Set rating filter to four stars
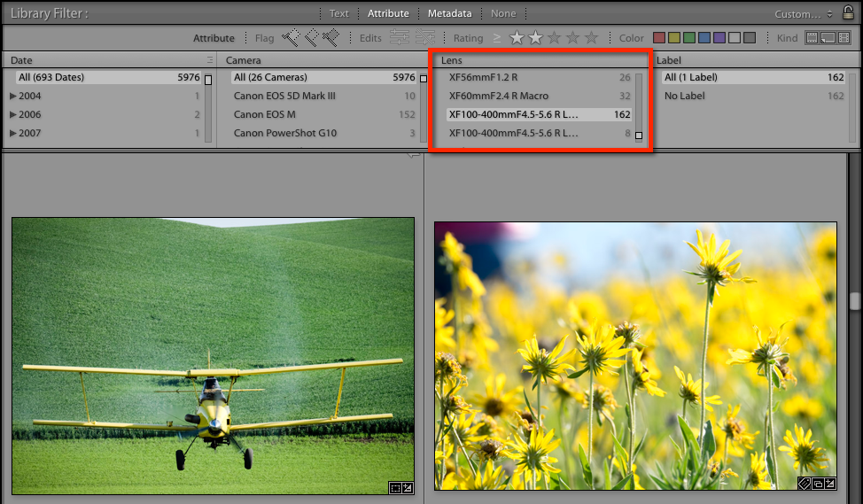863x504 pixels. pyautogui.click(x=573, y=37)
